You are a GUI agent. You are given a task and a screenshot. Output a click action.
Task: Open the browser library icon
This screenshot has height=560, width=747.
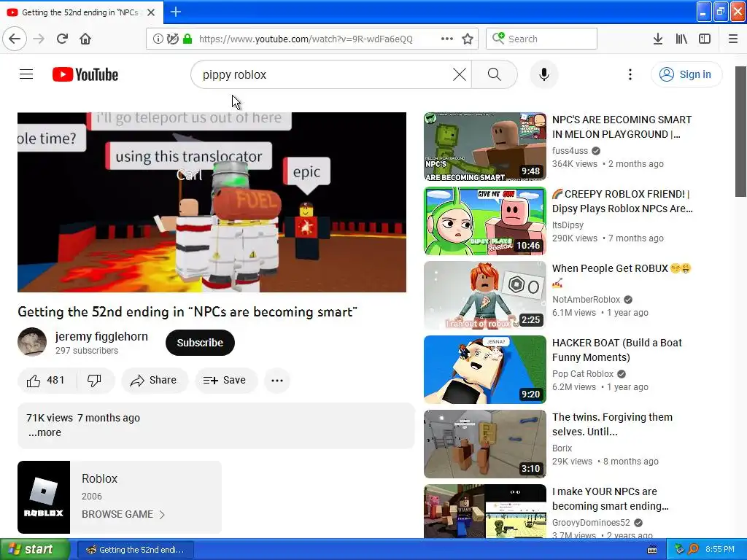click(681, 39)
